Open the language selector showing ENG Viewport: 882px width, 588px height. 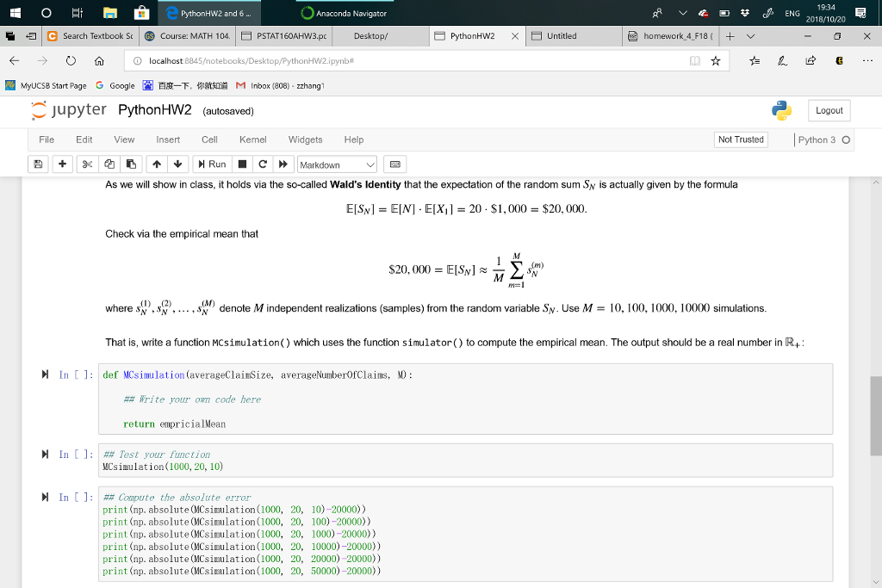tap(792, 14)
